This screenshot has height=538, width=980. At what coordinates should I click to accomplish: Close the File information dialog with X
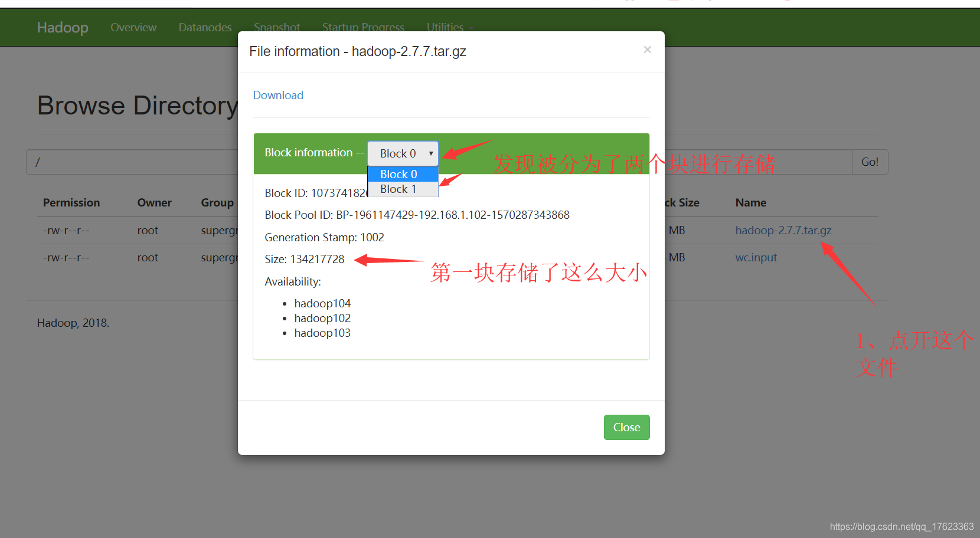point(647,50)
